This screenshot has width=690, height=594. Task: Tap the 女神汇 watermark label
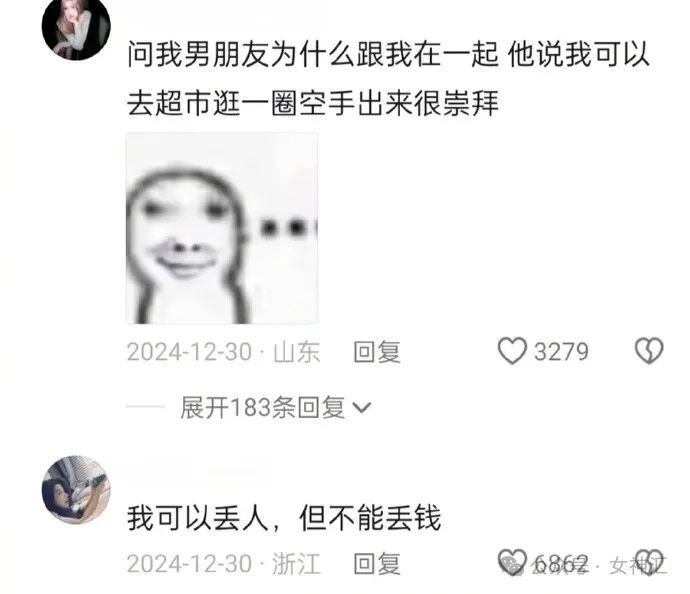tap(638, 565)
